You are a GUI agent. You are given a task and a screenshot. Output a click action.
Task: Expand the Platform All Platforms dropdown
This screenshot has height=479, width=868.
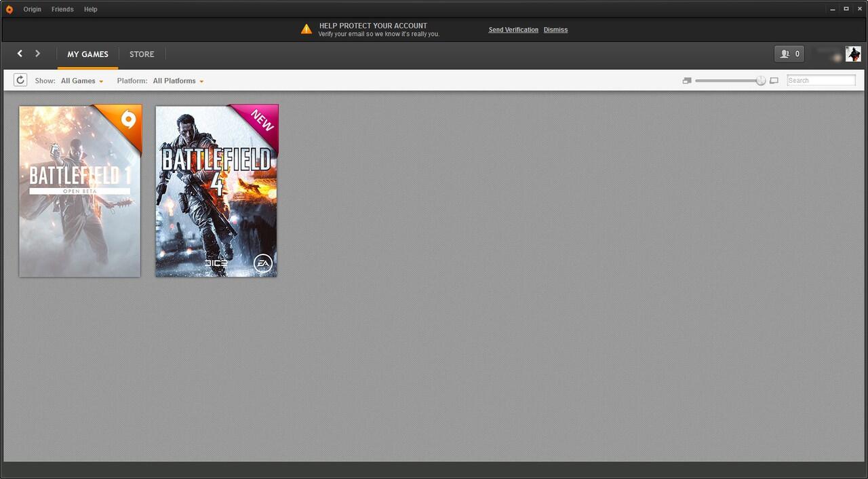pyautogui.click(x=178, y=81)
